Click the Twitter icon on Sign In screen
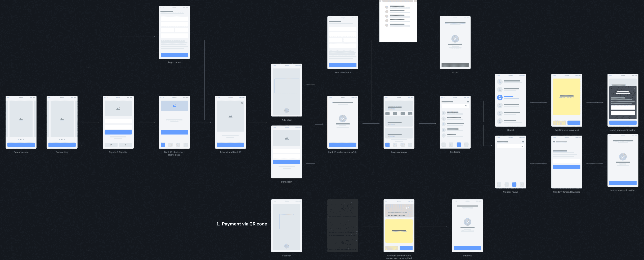 tap(111, 145)
